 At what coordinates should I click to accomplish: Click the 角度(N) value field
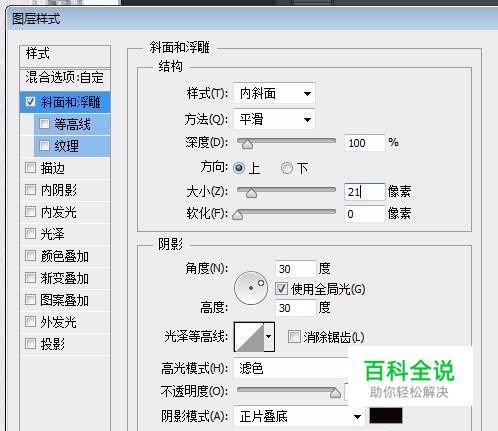pos(296,269)
